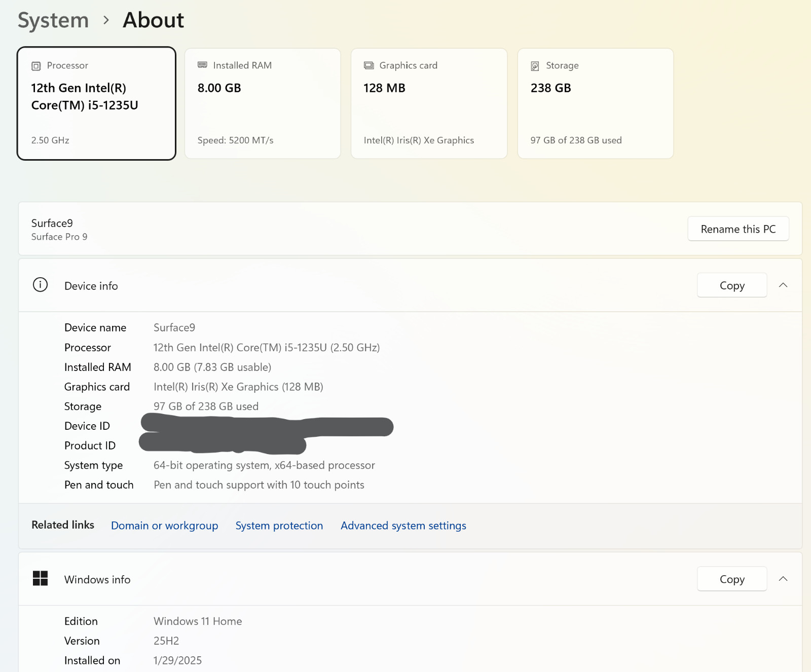Screen dimensions: 811x672
Task: Open System protection link
Action: pyautogui.click(x=279, y=526)
